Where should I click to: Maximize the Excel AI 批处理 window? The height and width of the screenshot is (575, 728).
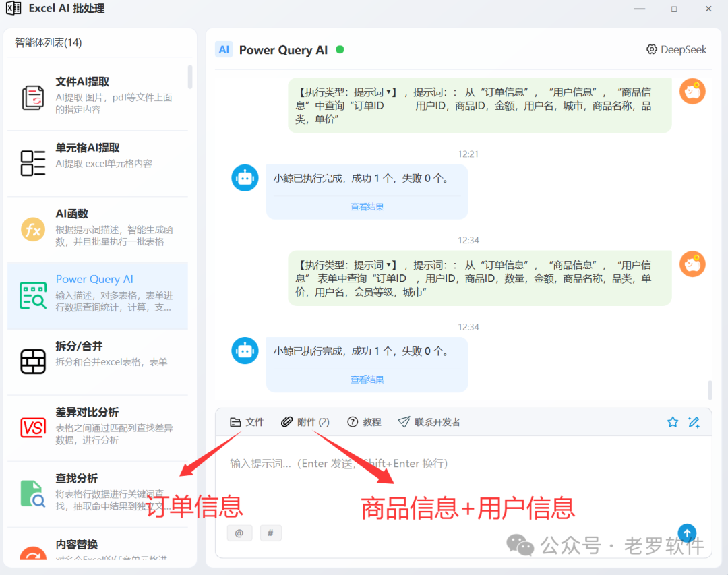[x=674, y=9]
